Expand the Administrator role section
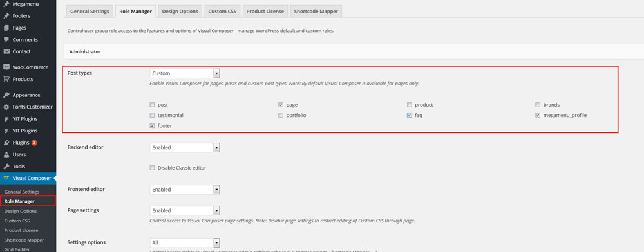644x252 pixels. [354, 52]
